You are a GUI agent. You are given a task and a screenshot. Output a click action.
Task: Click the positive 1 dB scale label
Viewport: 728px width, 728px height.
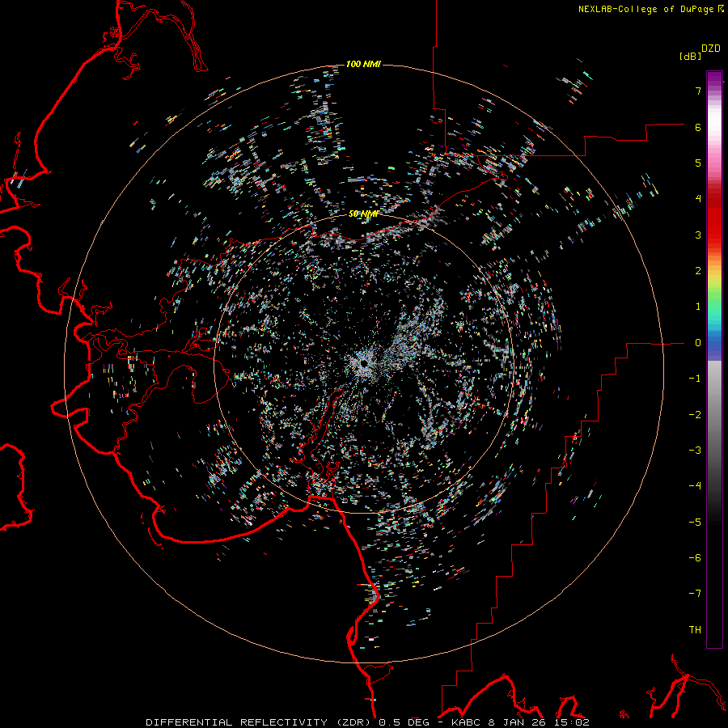(698, 307)
